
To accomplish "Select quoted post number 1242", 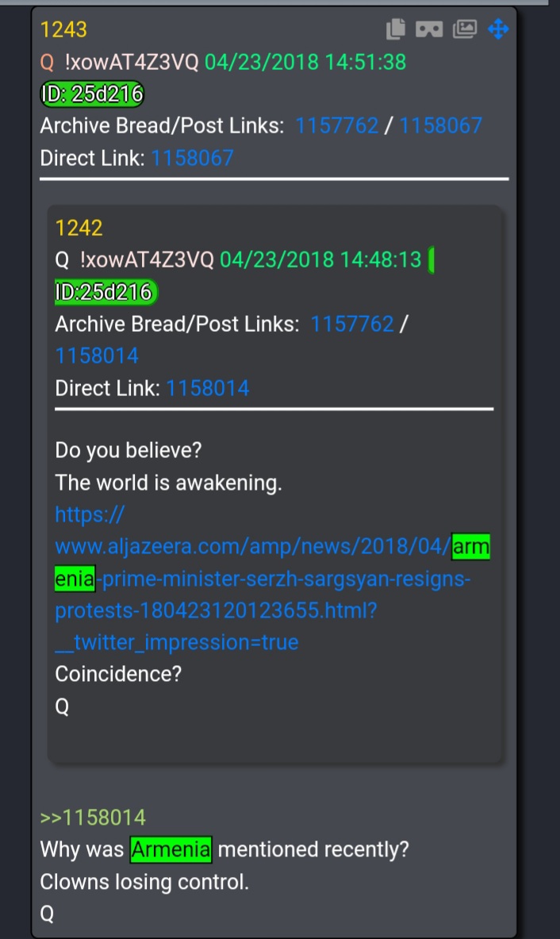I will [79, 228].
